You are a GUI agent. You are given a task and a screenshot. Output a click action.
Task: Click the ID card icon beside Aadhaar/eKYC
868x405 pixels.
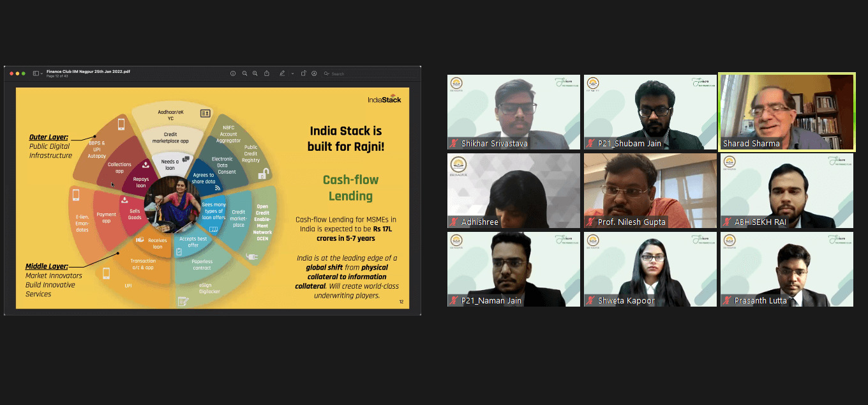point(206,113)
